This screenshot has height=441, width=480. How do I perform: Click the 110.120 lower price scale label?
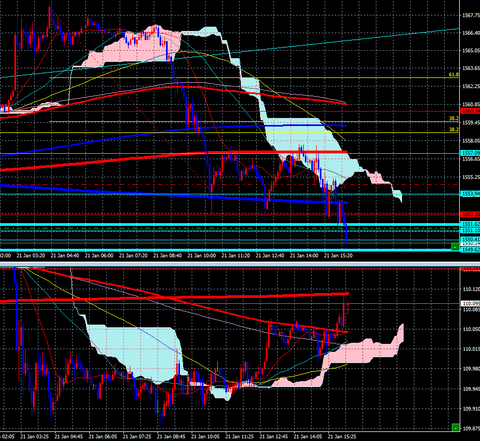[471, 289]
